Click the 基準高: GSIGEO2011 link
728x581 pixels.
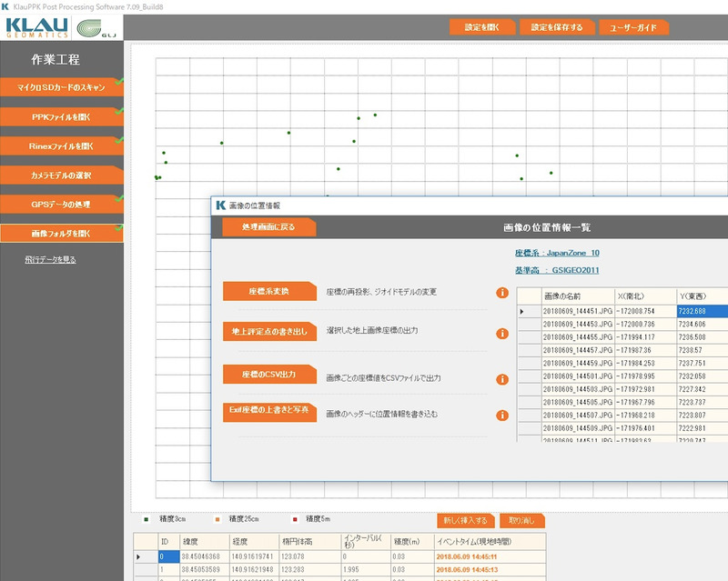point(557,270)
